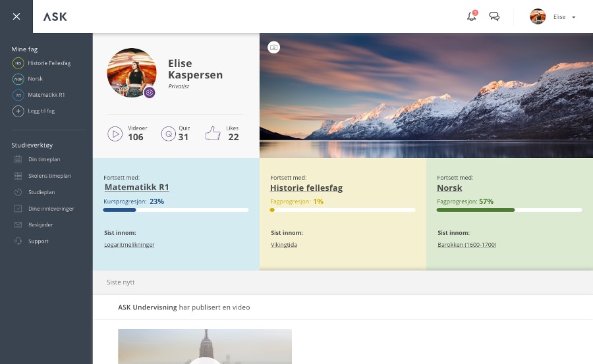Select Matematikk R1 in the sidebar
The height and width of the screenshot is (364, 593).
coord(46,95)
